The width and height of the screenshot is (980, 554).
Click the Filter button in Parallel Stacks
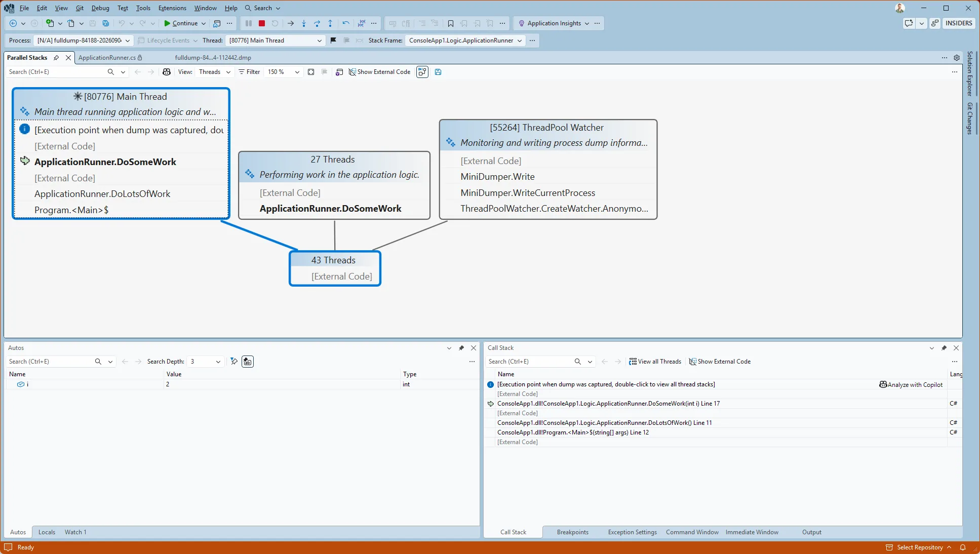coord(249,72)
